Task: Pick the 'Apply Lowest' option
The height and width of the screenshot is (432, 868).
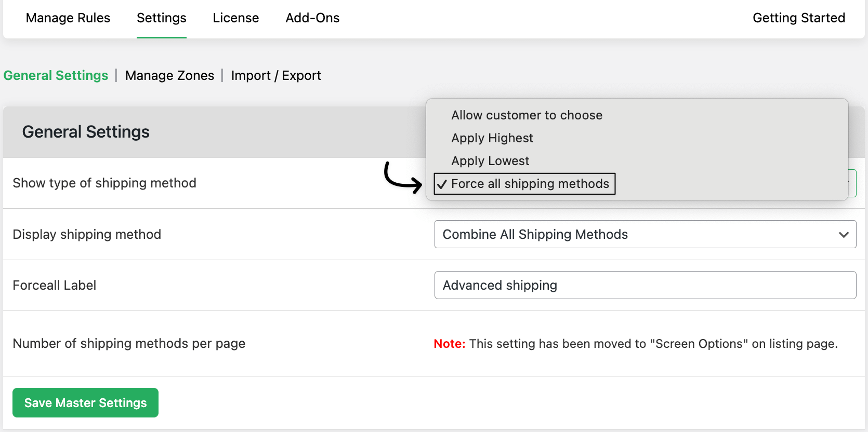Action: (x=490, y=161)
